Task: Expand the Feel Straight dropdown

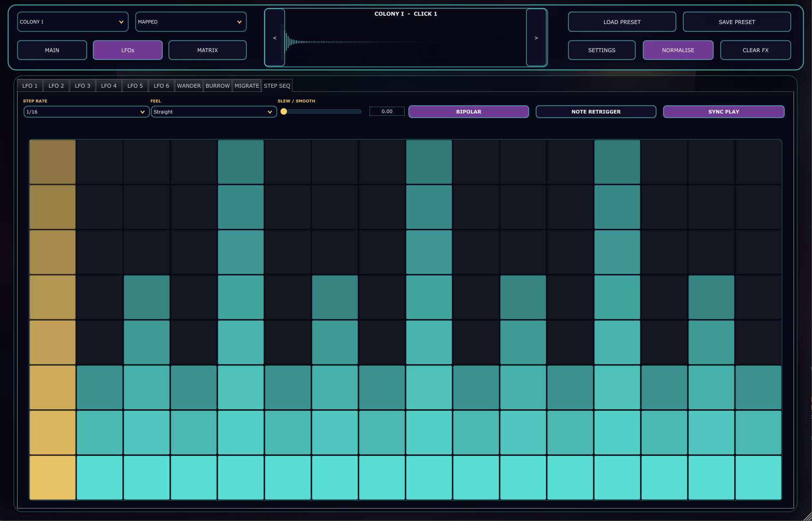Action: point(214,112)
